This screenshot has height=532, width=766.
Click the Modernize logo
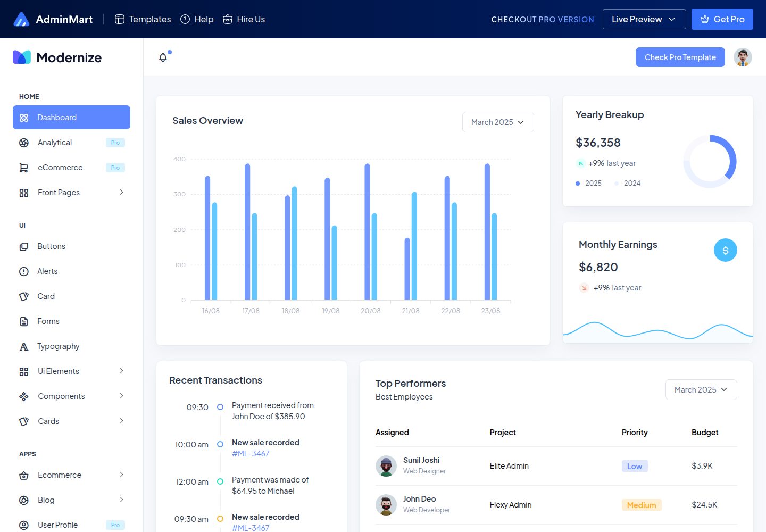click(57, 57)
